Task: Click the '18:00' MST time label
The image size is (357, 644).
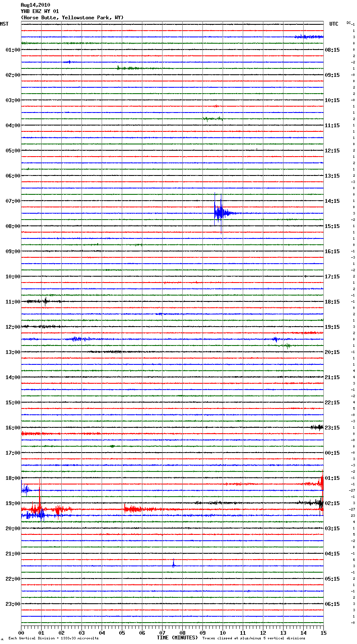Action: [13, 478]
